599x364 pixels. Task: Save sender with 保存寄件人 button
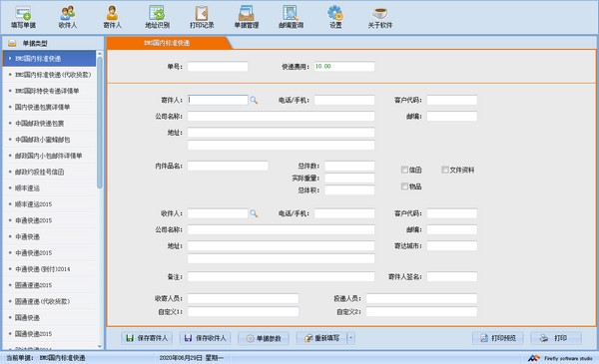(147, 338)
